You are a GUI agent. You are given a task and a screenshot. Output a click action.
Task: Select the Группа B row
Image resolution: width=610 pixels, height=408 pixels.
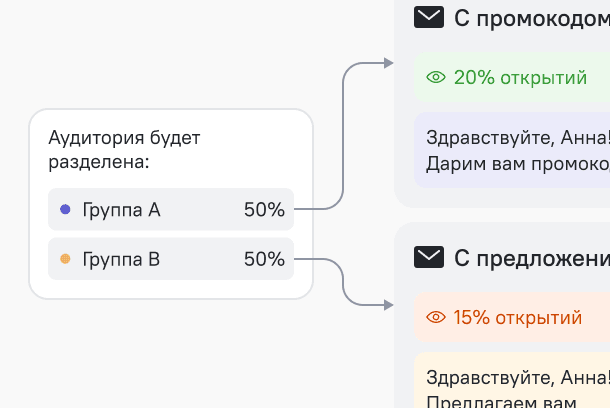[171, 260]
